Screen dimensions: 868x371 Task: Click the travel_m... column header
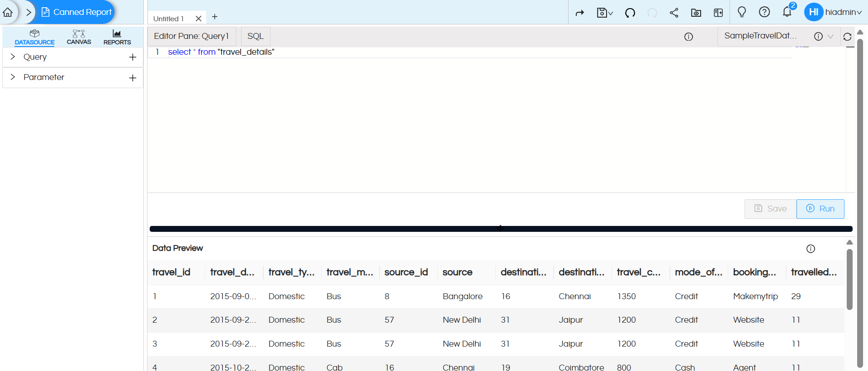[350, 272]
